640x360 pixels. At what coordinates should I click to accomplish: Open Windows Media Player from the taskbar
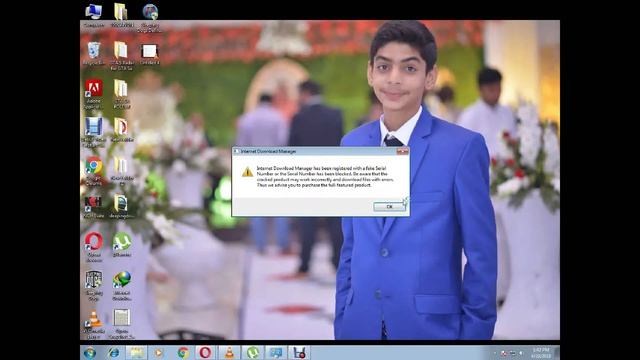[x=158, y=353]
